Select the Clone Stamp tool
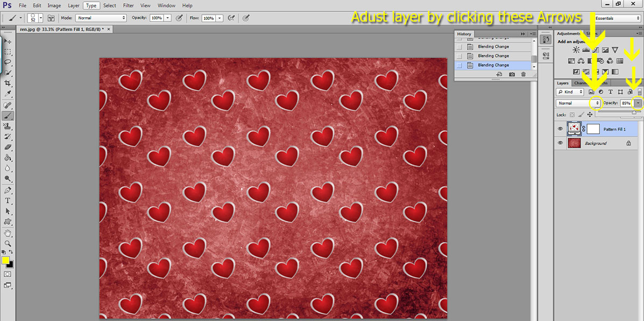The width and height of the screenshot is (644, 321). (x=8, y=126)
